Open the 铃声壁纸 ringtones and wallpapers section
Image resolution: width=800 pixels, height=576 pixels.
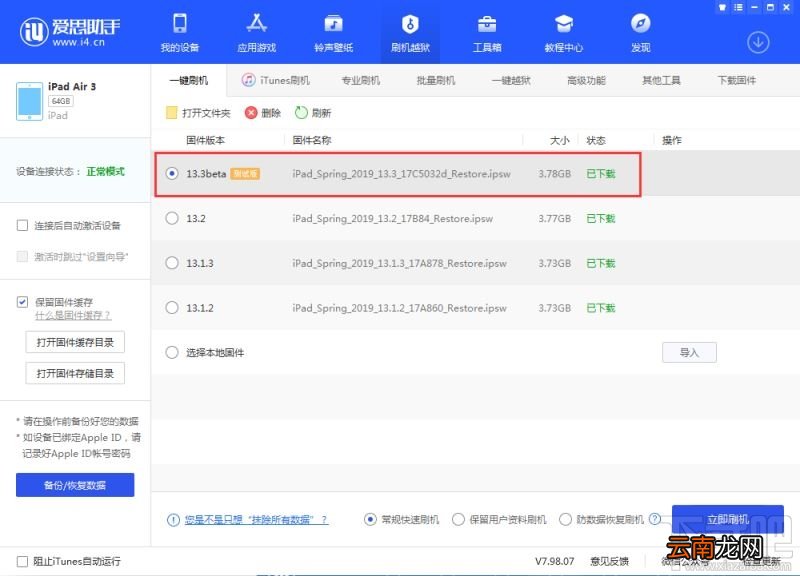click(x=334, y=33)
